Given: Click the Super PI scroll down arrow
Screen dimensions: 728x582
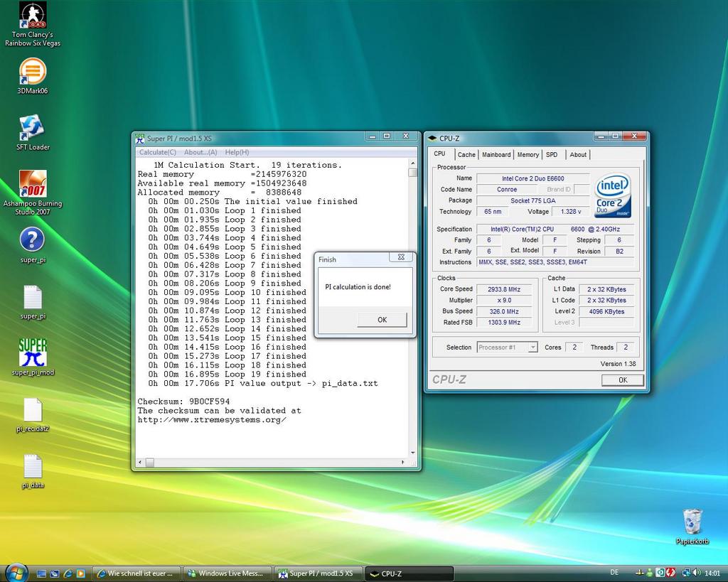Looking at the screenshot, I should tap(412, 453).
